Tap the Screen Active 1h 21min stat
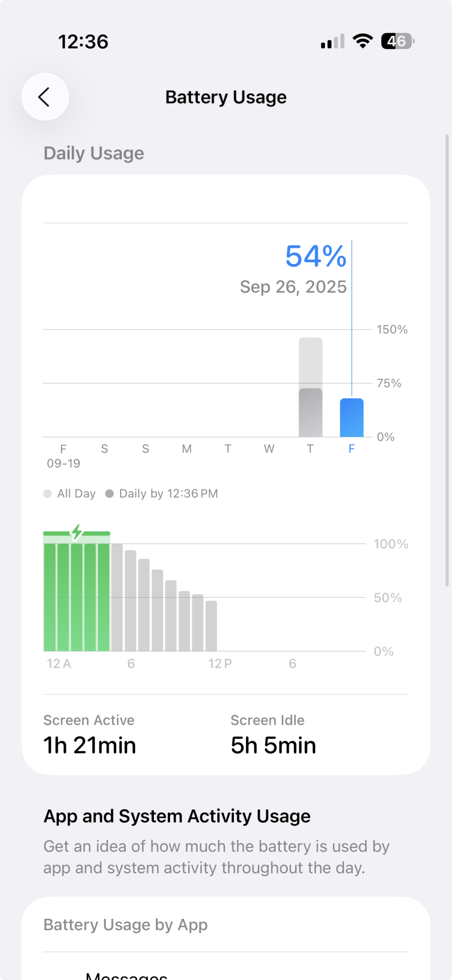Viewport: 452px width, 980px height. [90, 735]
